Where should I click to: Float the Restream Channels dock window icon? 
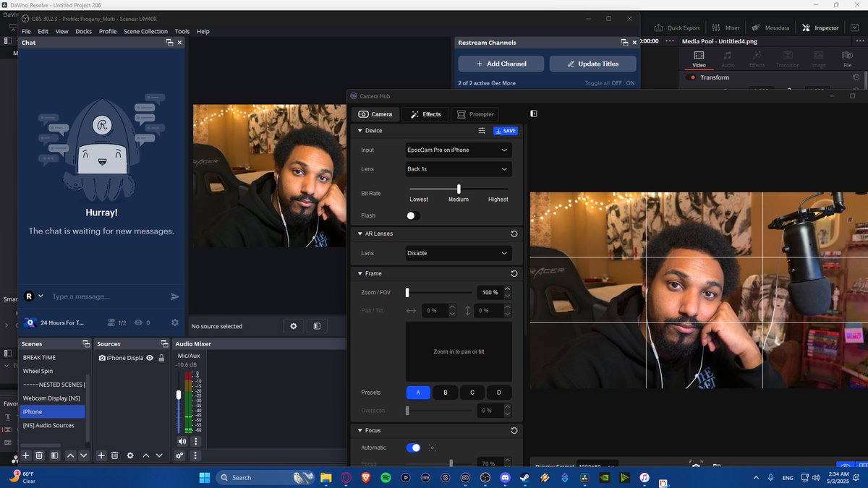[624, 43]
